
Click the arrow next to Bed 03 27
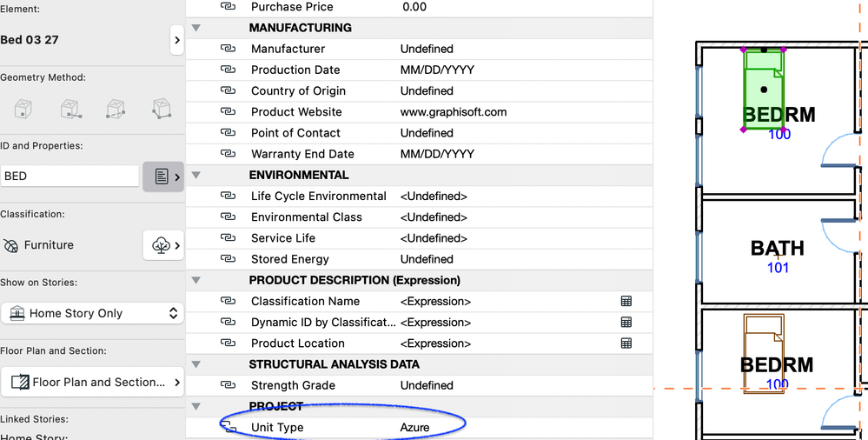click(x=176, y=40)
